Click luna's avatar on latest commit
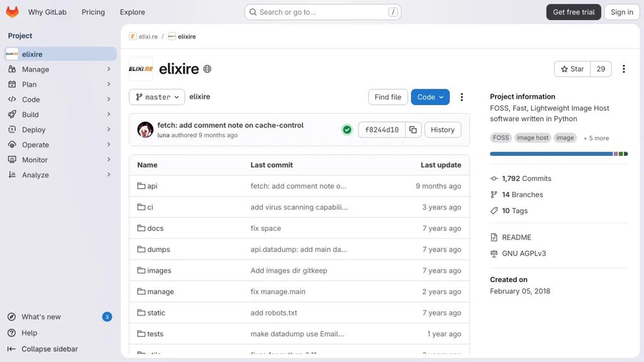Screen dimensions: 644x362 point(145,129)
